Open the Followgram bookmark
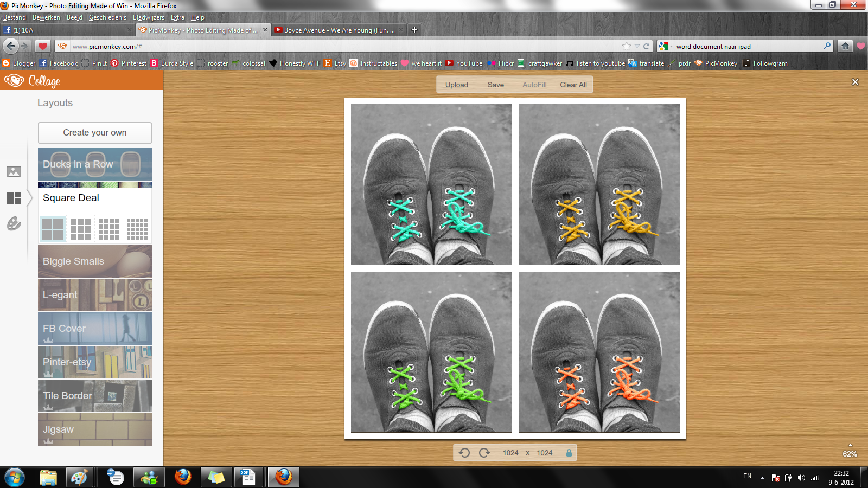This screenshot has width=868, height=488. pos(765,63)
